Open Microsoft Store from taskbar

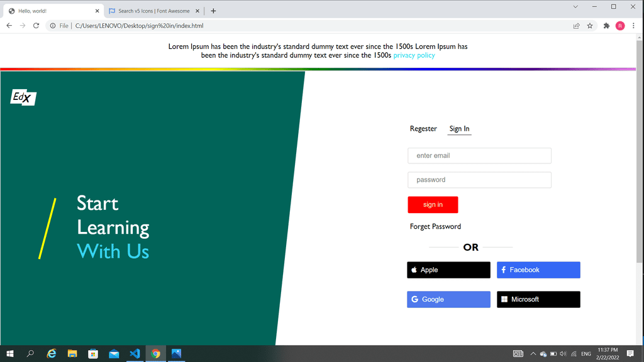(x=93, y=353)
